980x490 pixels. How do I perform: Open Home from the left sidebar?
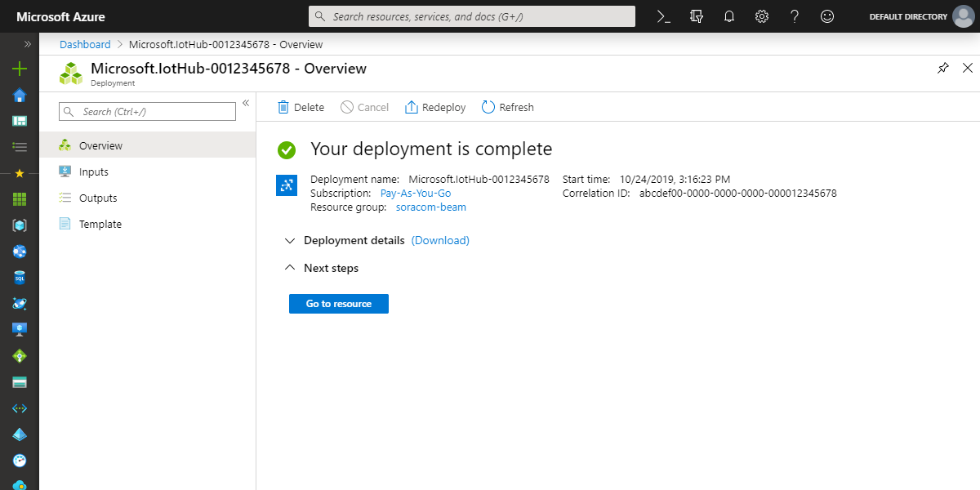[20, 96]
